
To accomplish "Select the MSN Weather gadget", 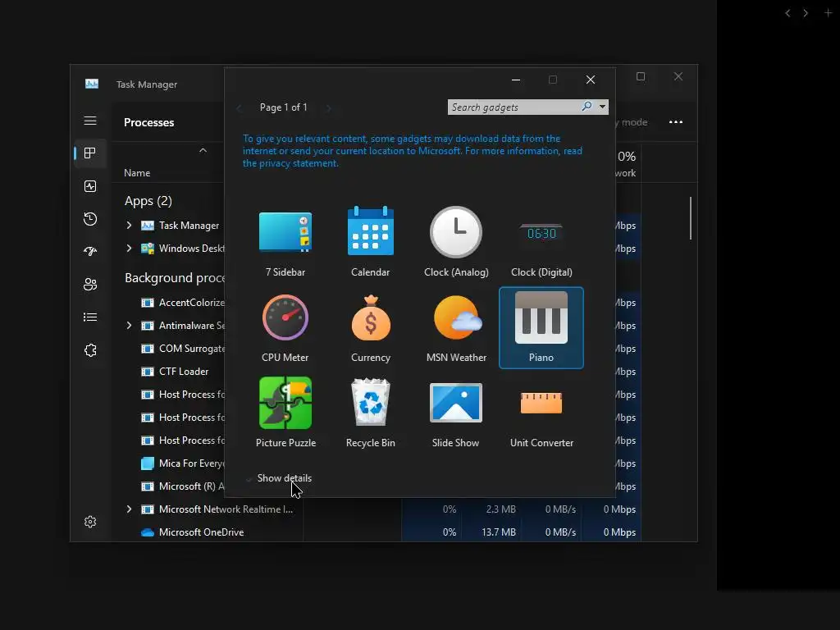I will [456, 328].
